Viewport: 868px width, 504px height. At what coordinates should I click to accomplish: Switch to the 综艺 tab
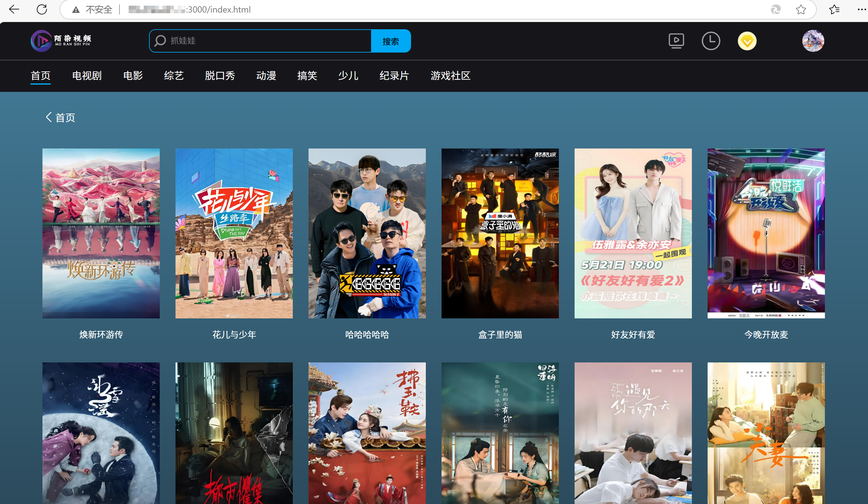point(174,76)
